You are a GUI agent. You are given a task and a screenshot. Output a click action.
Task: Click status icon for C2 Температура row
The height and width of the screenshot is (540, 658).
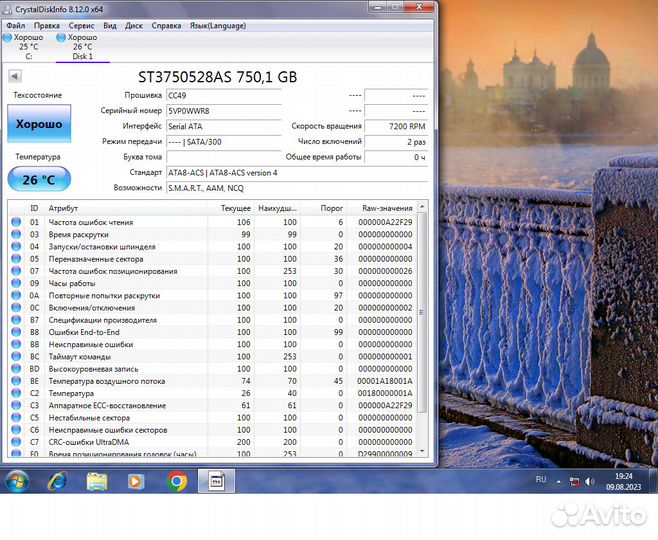[16, 393]
